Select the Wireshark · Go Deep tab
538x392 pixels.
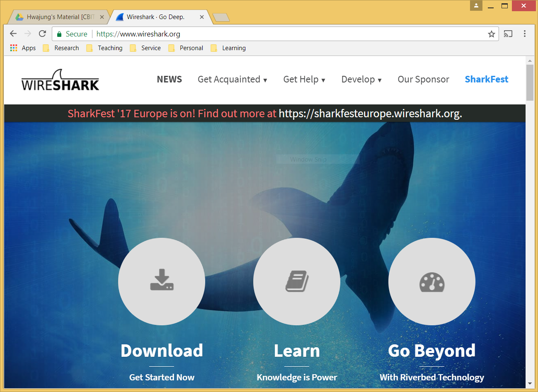[x=160, y=17]
